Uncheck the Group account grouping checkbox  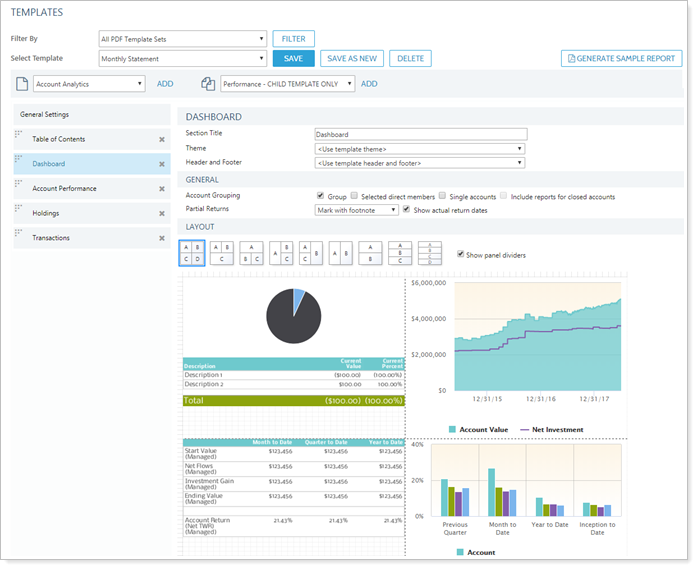320,197
